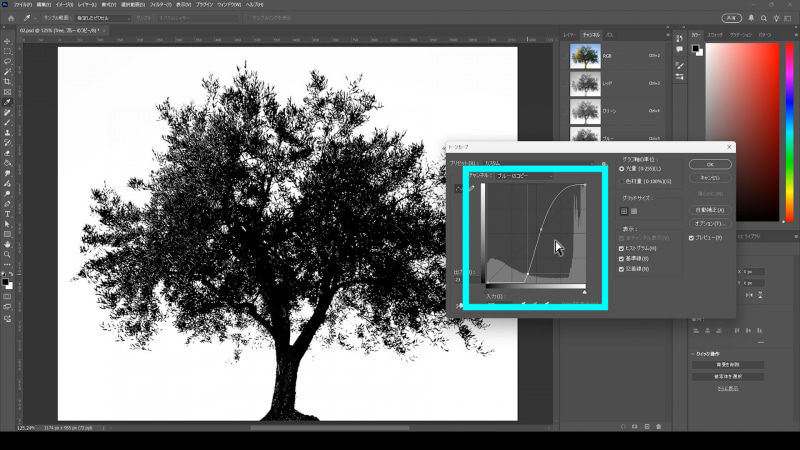Screen dimensions: 800x450
Task: Choose the simple grid size icon
Action: (x=624, y=211)
